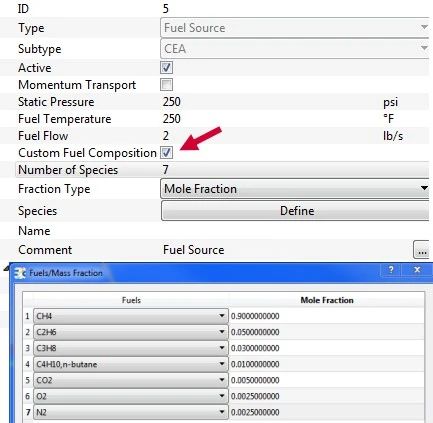Close the Fuels/Mass Fraction dialog
Screen dimensions: 433x423
[417, 270]
